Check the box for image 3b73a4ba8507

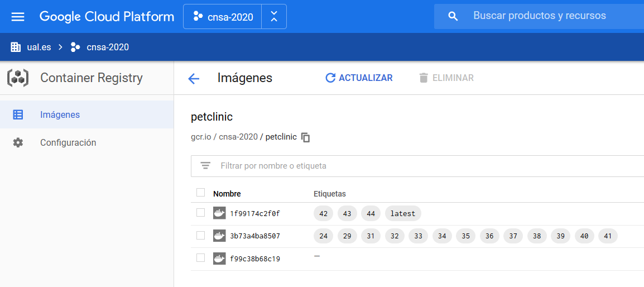(200, 235)
